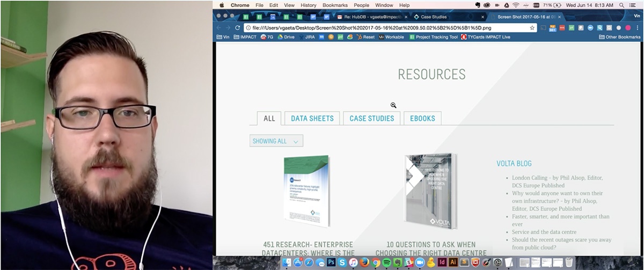This screenshot has width=644, height=270.
Task: Open the Bookmarks menu in menu bar
Action: (x=335, y=5)
